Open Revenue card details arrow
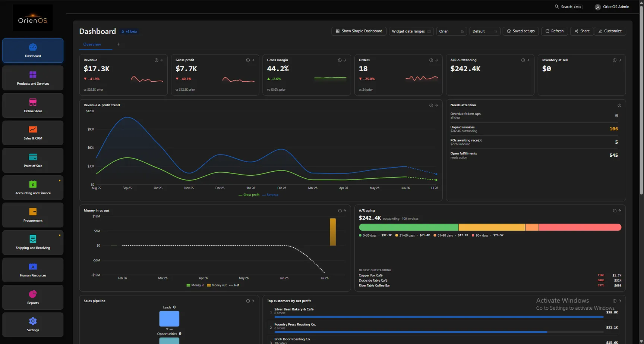This screenshot has height=344, width=644. pyautogui.click(x=161, y=60)
